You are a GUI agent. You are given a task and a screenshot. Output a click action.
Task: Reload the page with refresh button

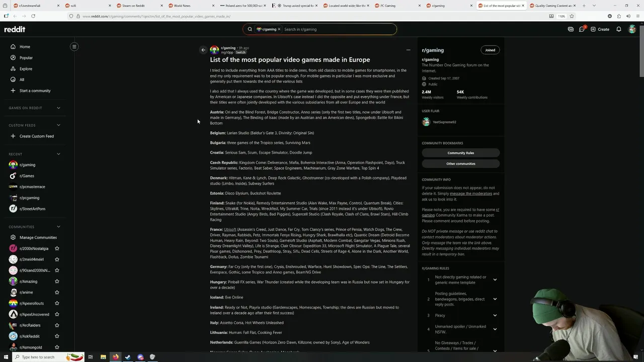33,16
